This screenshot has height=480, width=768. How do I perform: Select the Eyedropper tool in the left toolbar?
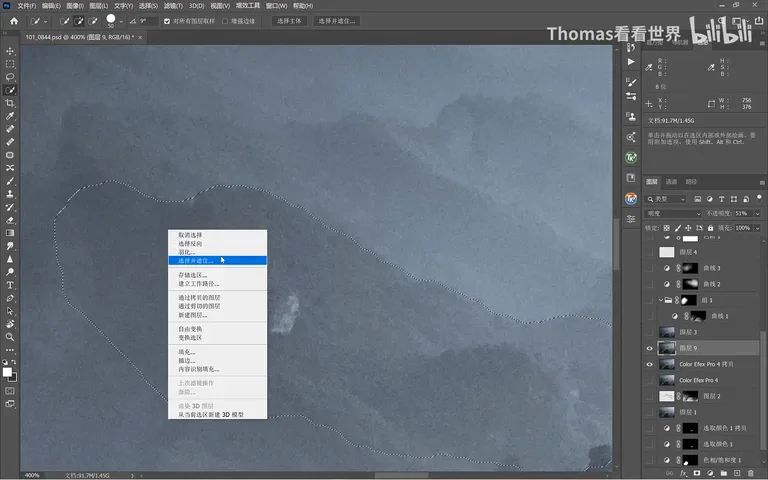tap(10, 116)
